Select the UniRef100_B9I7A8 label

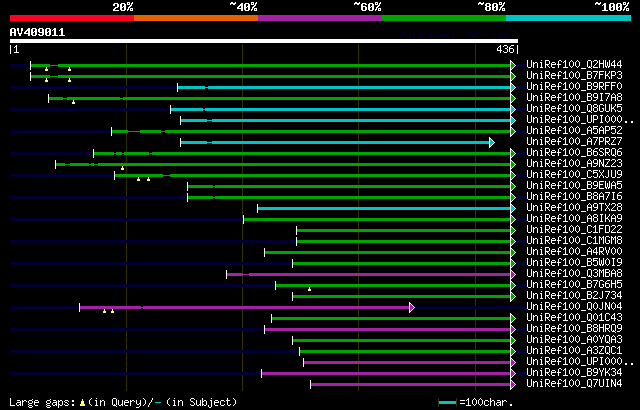click(574, 98)
